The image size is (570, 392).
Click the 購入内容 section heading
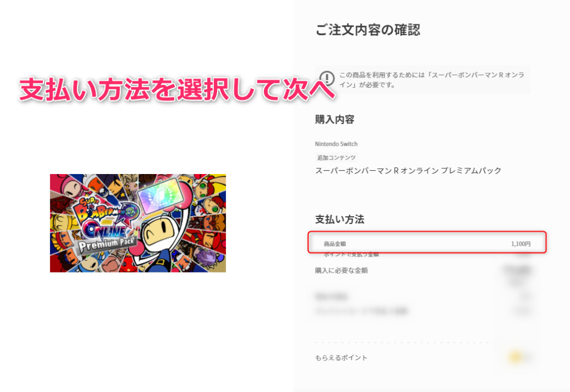coord(335,120)
